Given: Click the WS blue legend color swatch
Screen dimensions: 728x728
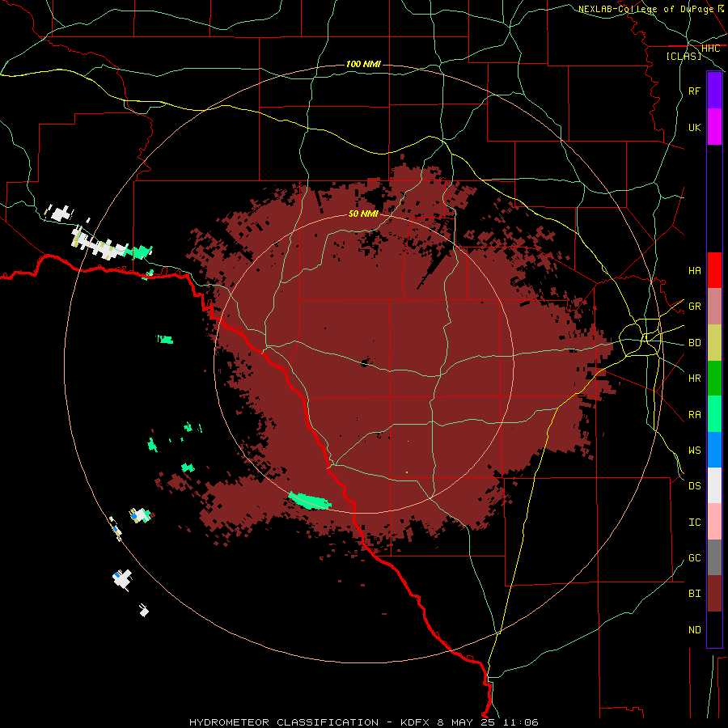Looking at the screenshot, I should (x=714, y=450).
